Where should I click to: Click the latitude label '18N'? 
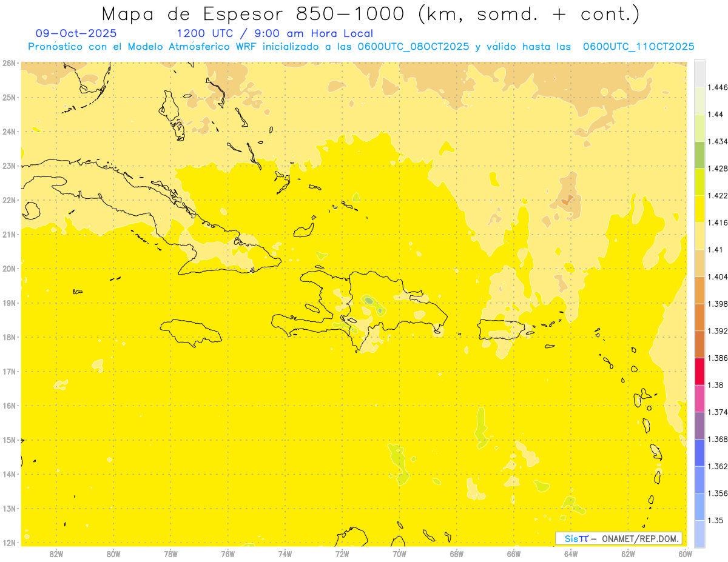coord(9,337)
